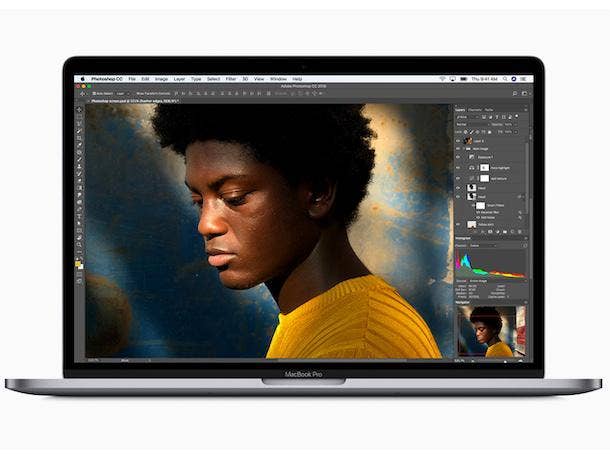Click the Photoshop document title tab
This screenshot has width=610, height=457.
point(135,101)
